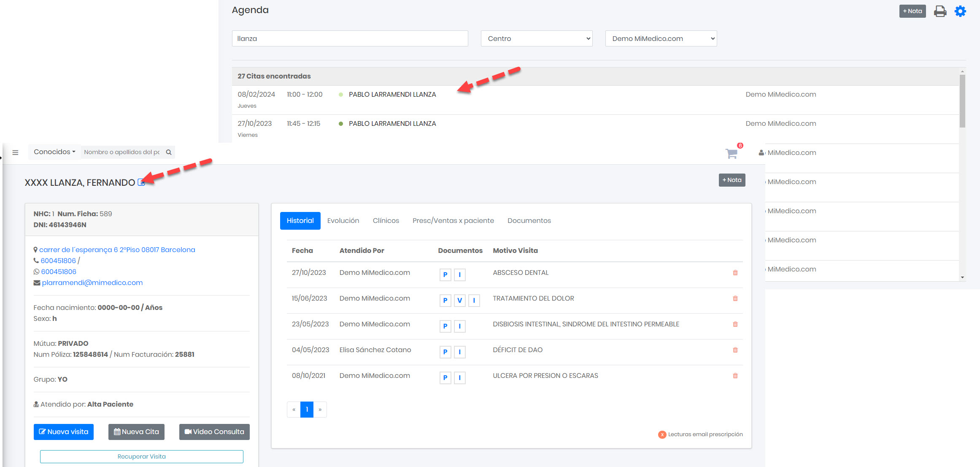980x467 pixels.
Task: Click edit icon next to patient name
Action: click(141, 182)
